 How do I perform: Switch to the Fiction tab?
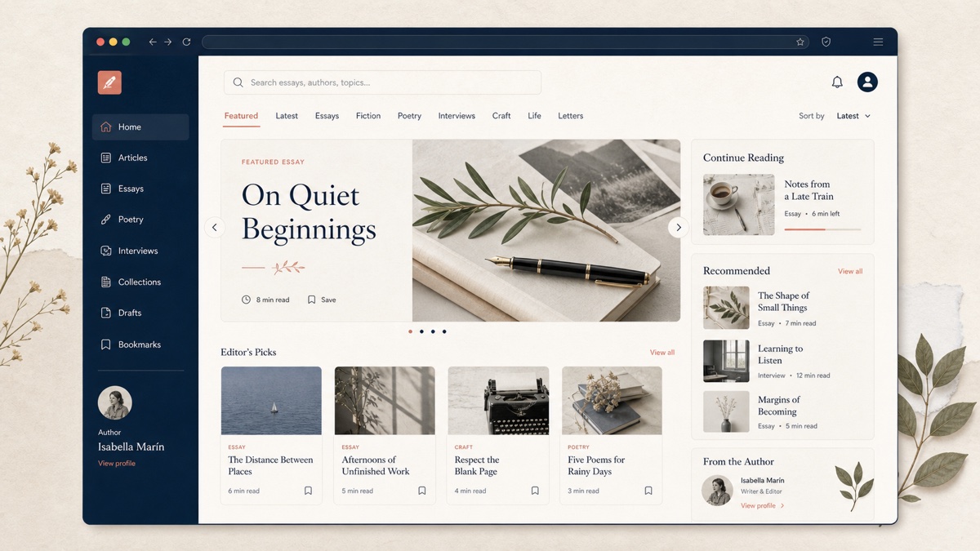coord(368,116)
